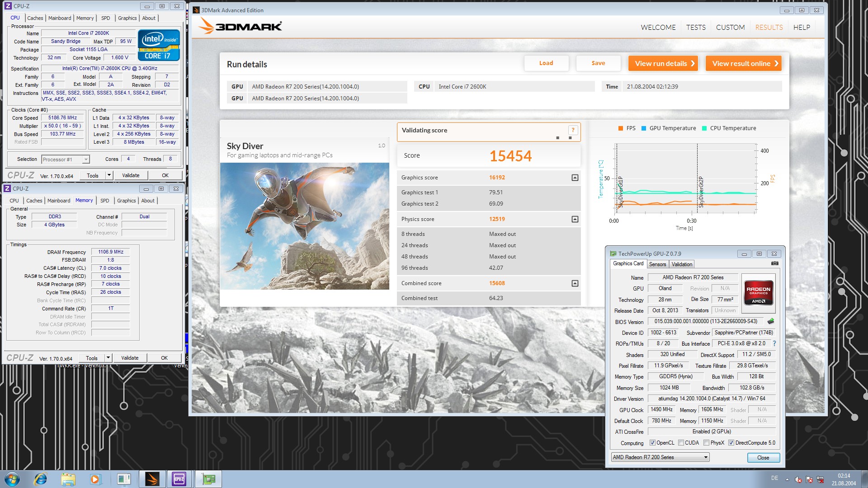The image size is (868, 488).
Task: Click the SkyDiverGt2P marker in the chart
Action: [701, 192]
